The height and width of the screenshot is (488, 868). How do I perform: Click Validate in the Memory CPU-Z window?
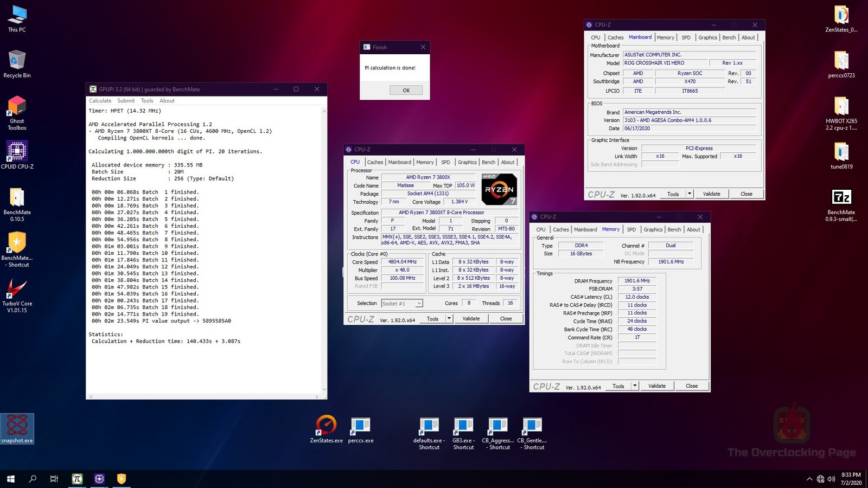coord(656,386)
